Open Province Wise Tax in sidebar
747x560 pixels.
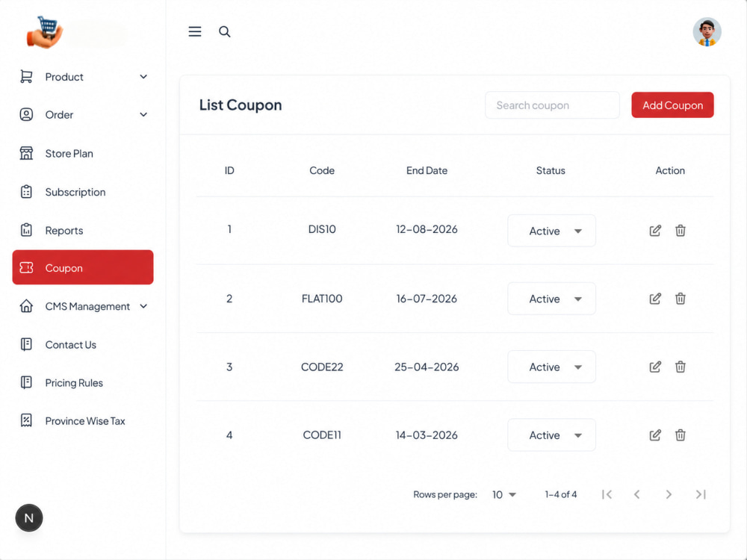[x=83, y=420]
